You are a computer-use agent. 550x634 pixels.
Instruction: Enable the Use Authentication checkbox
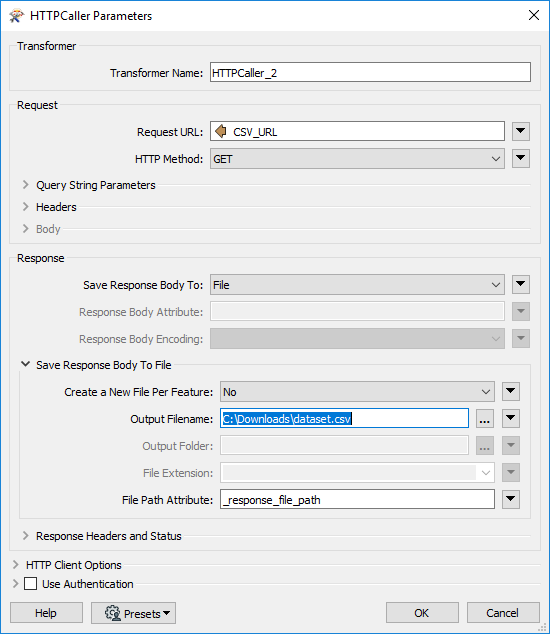coord(30,584)
